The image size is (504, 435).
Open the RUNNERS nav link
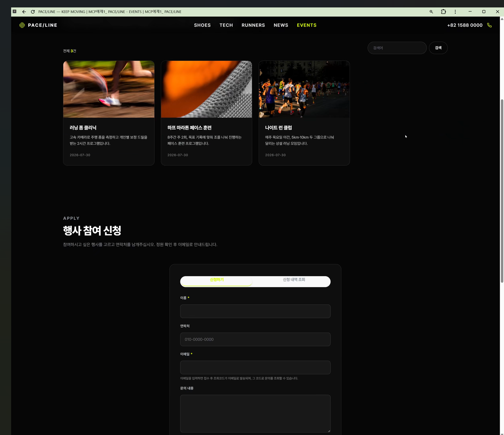point(253,25)
